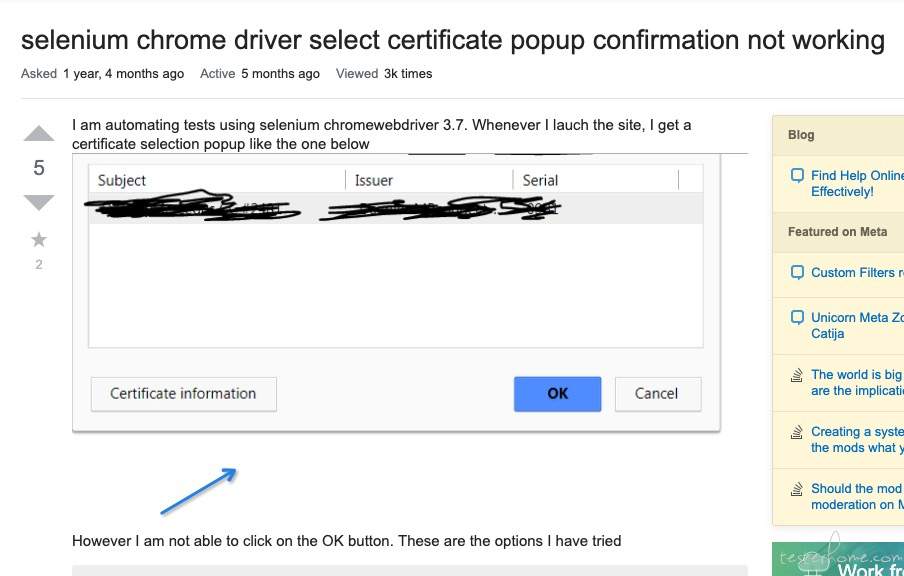904x576 pixels.
Task: Click the chat bubble icon beside Custom Filters
Action: pyautogui.click(x=797, y=272)
